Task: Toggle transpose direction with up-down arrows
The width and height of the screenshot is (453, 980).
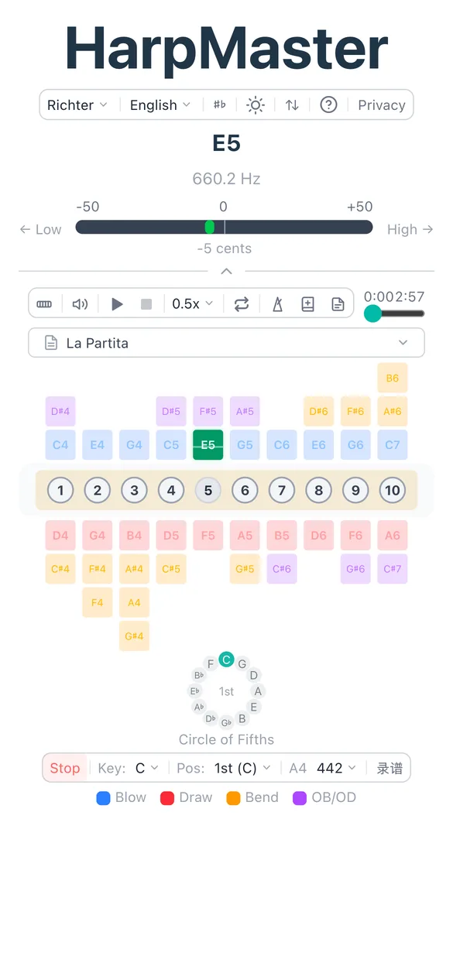Action: point(291,105)
